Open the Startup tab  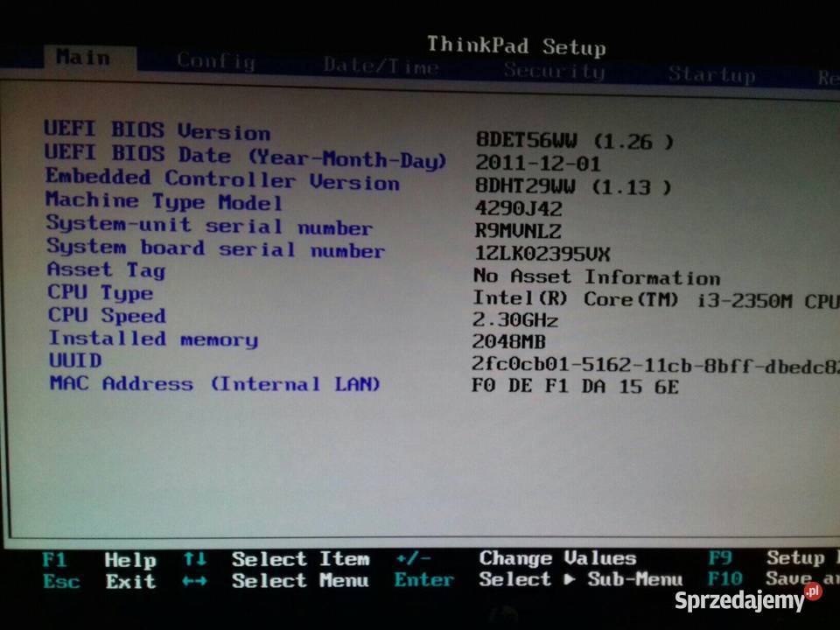pyautogui.click(x=712, y=75)
